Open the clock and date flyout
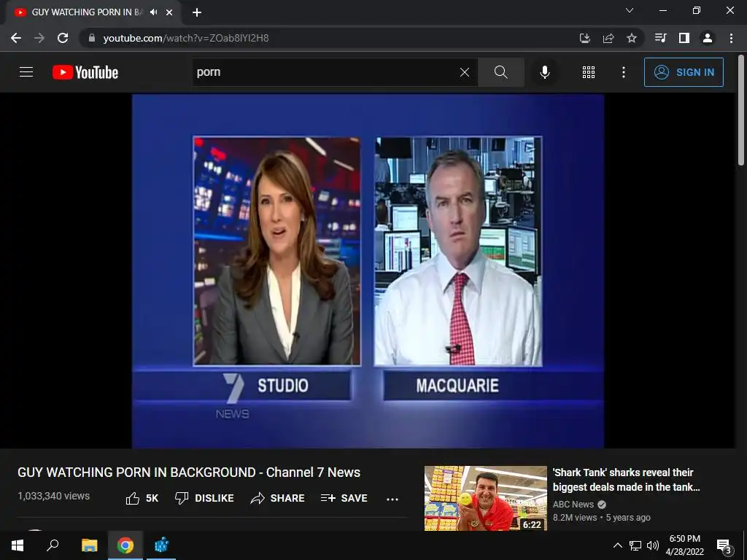 [x=684, y=545]
